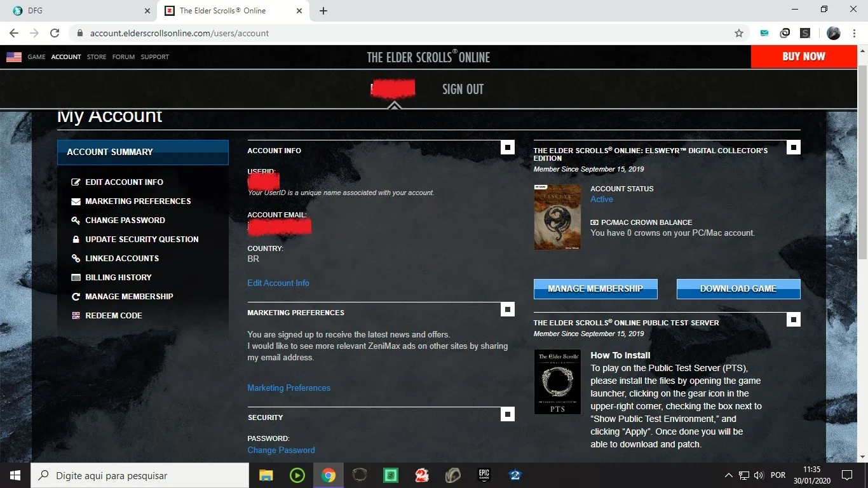Image resolution: width=868 pixels, height=488 pixels.
Task: Click the BUY NOW button
Action: [x=804, y=57]
